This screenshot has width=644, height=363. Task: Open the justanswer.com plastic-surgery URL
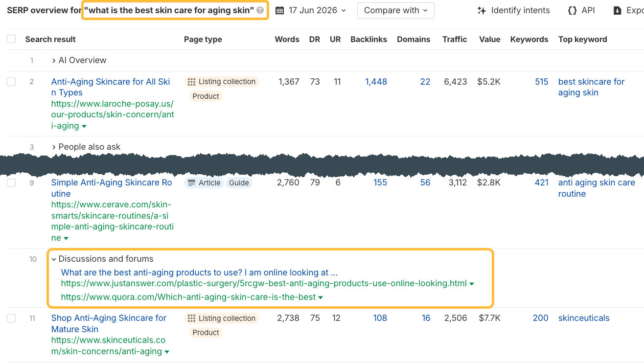264,283
